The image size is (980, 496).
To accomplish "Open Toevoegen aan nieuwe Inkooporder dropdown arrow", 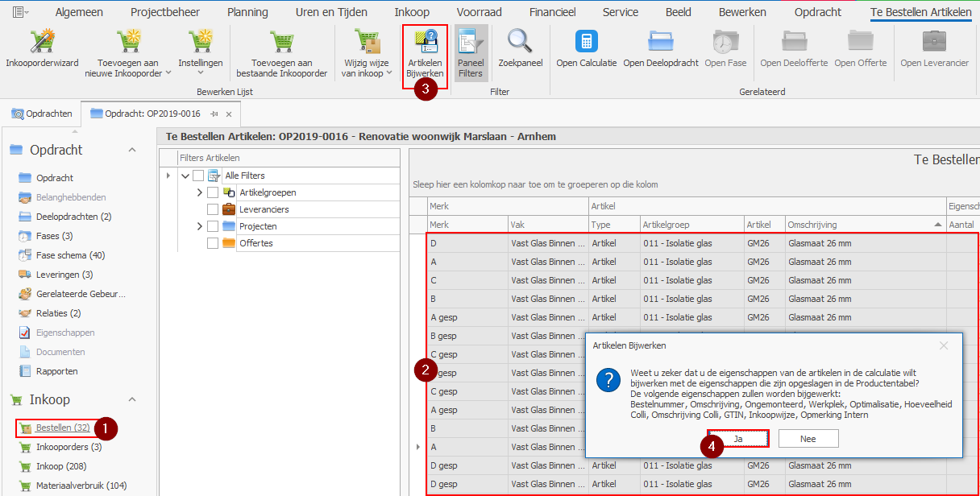I will [x=168, y=73].
